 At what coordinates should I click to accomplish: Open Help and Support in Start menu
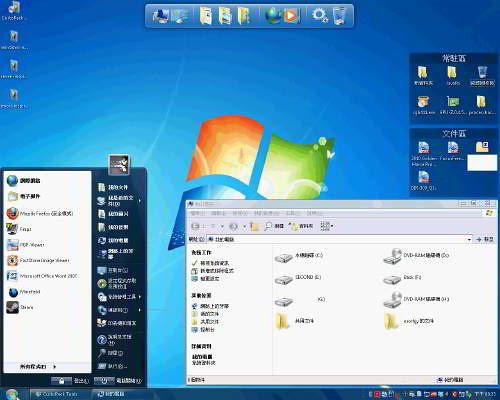115,339
